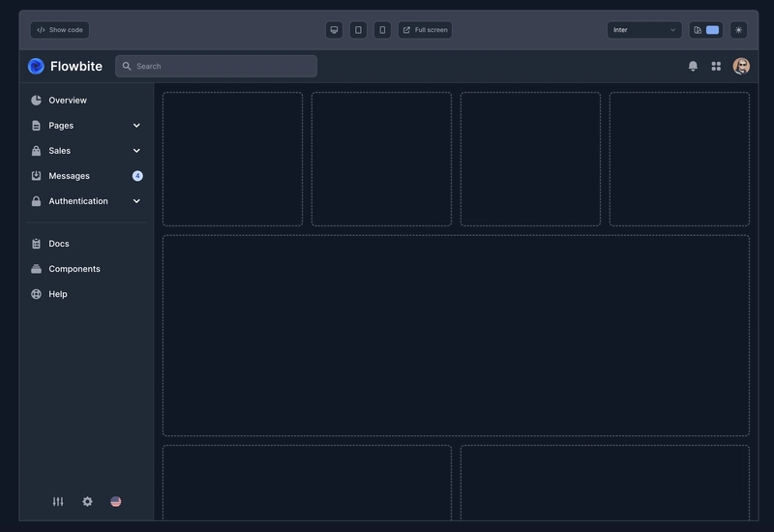Image resolution: width=774 pixels, height=532 pixels.
Task: Open the US flag language selector
Action: [x=116, y=501]
